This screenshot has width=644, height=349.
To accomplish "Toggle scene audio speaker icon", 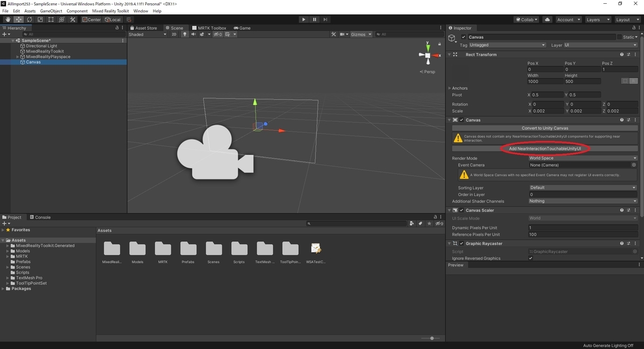I will click(193, 34).
